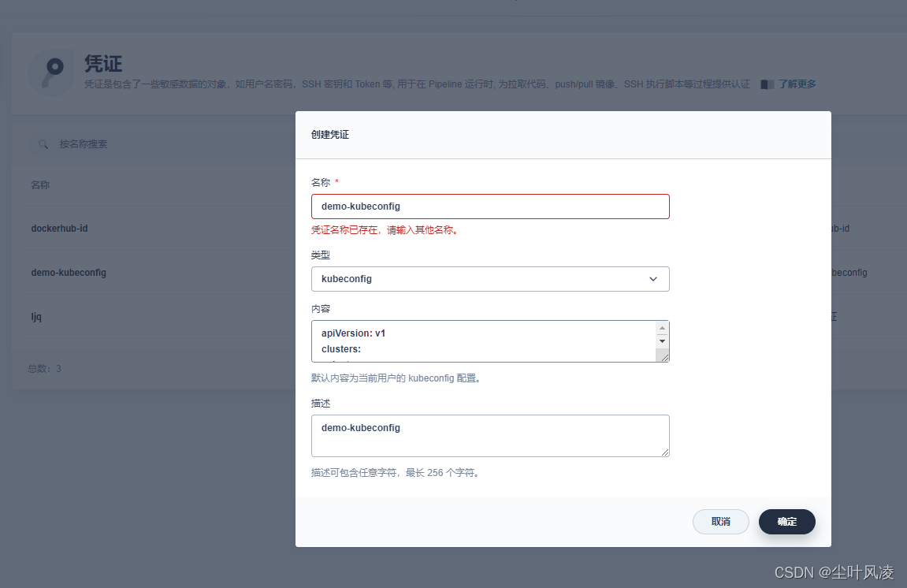This screenshot has width=907, height=588.
Task: Click the 总数: 3 total count text
Action: tap(45, 369)
